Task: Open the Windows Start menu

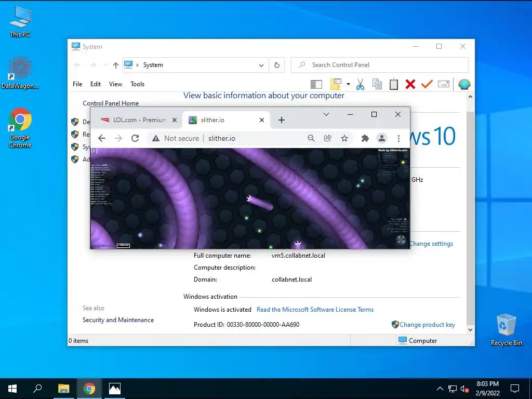Action: pyautogui.click(x=12, y=389)
